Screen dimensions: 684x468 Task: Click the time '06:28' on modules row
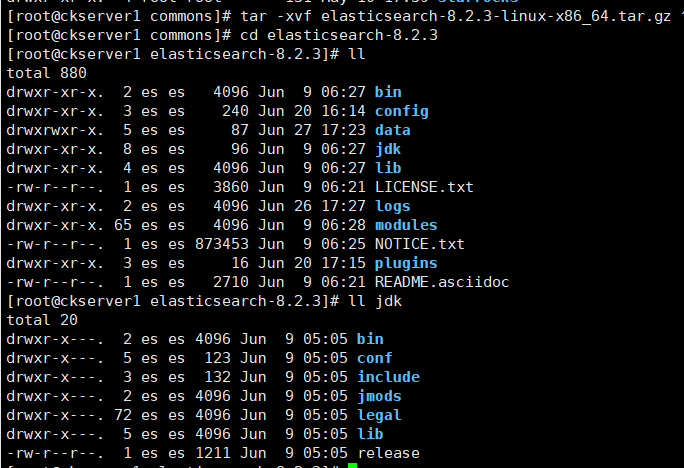coord(343,225)
